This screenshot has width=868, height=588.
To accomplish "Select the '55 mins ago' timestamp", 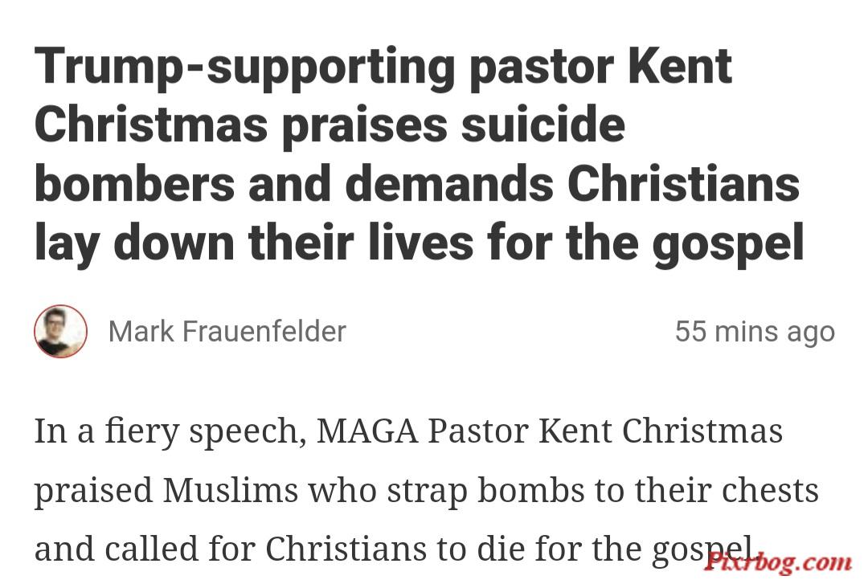I will (755, 332).
